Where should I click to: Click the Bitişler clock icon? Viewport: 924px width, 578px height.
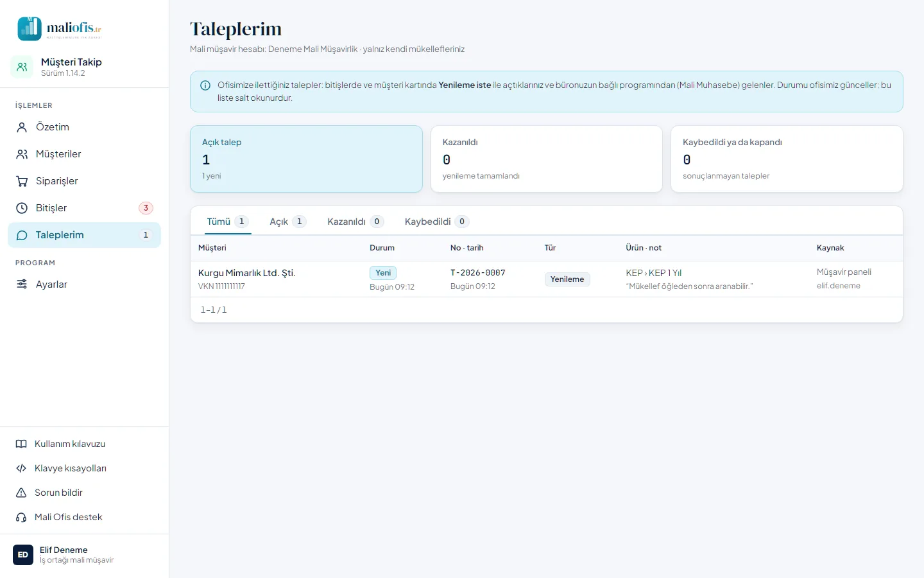22,208
